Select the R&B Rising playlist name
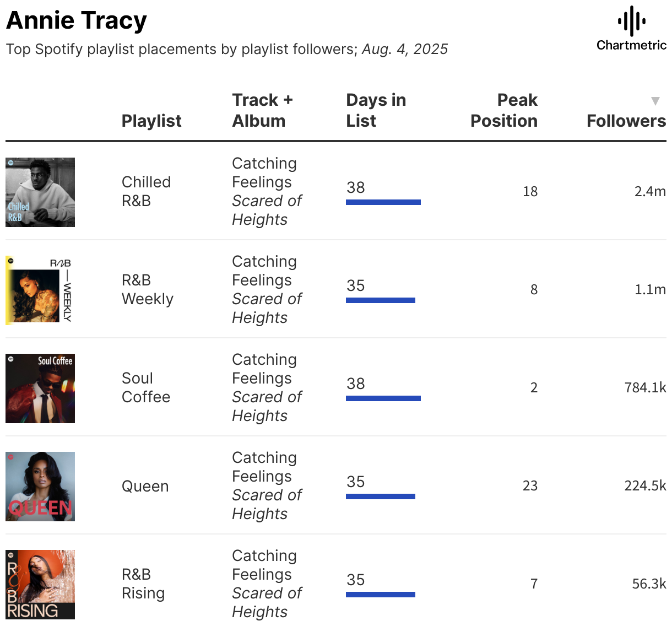Screen dimensions: 672x637 coord(143,584)
